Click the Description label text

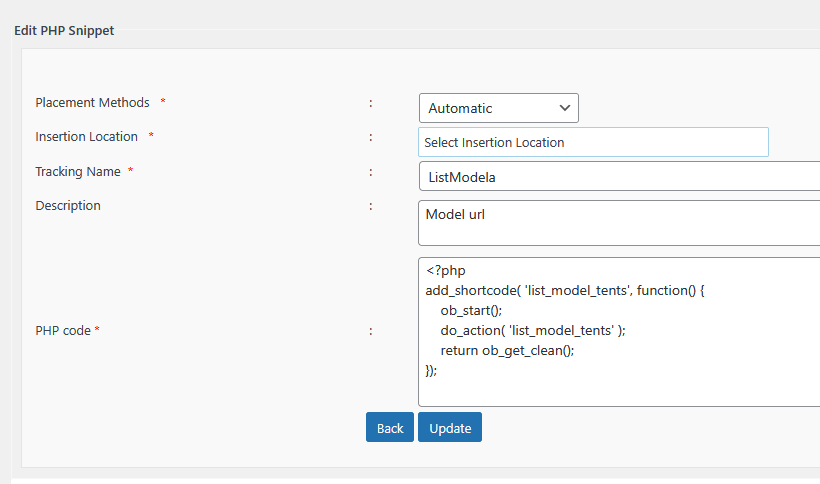(68, 206)
